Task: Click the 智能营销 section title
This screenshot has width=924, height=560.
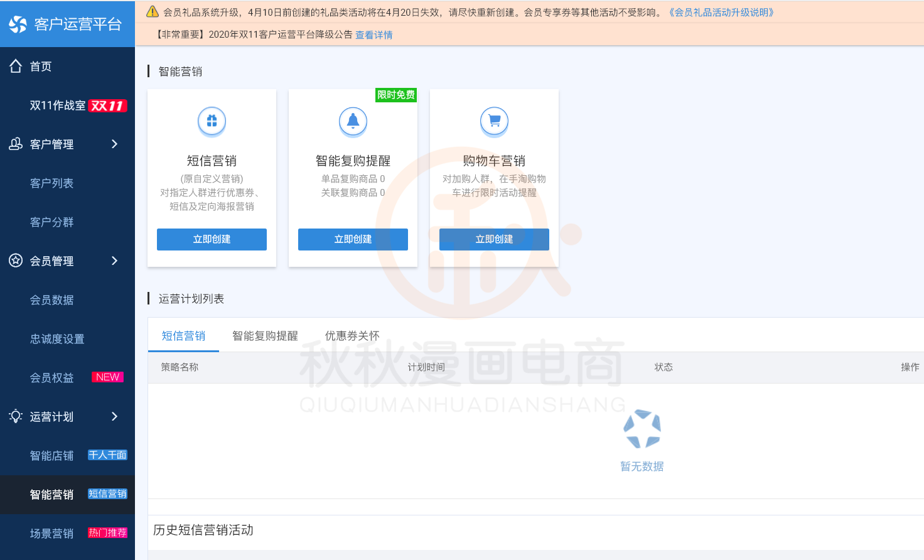Action: [x=180, y=72]
